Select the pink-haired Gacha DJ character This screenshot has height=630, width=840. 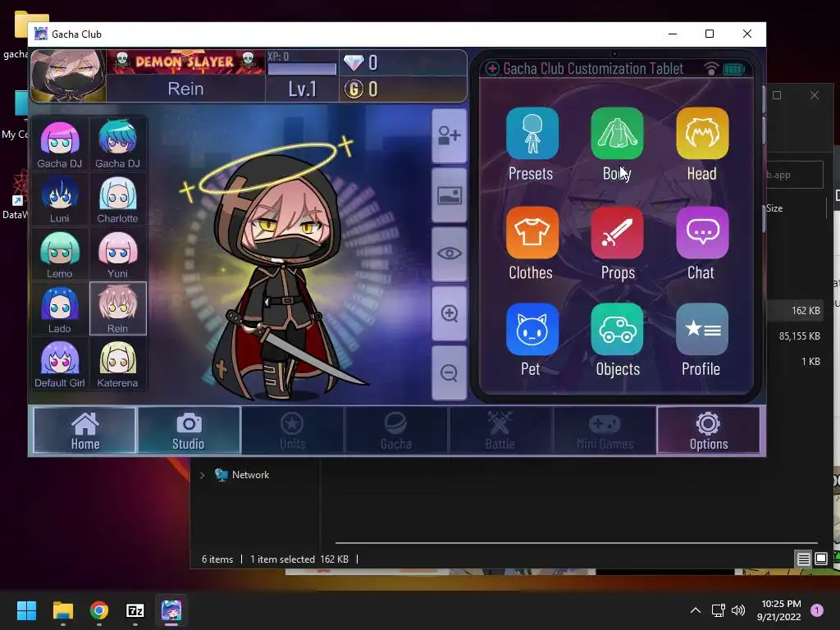[x=59, y=144]
